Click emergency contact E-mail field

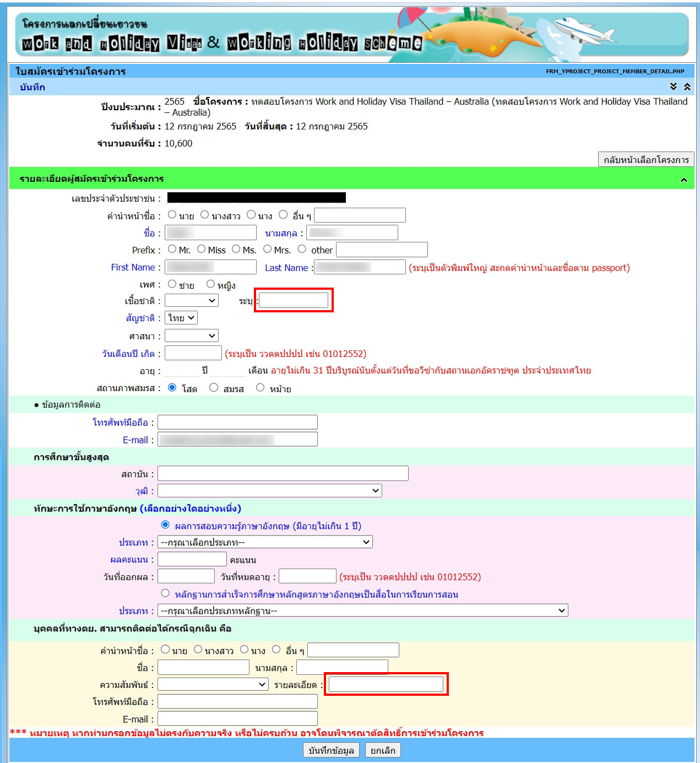(x=238, y=719)
